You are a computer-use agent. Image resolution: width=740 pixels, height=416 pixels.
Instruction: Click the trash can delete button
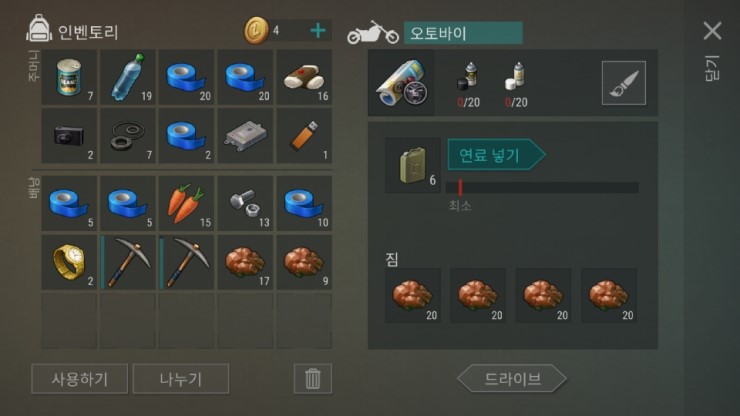coord(312,379)
